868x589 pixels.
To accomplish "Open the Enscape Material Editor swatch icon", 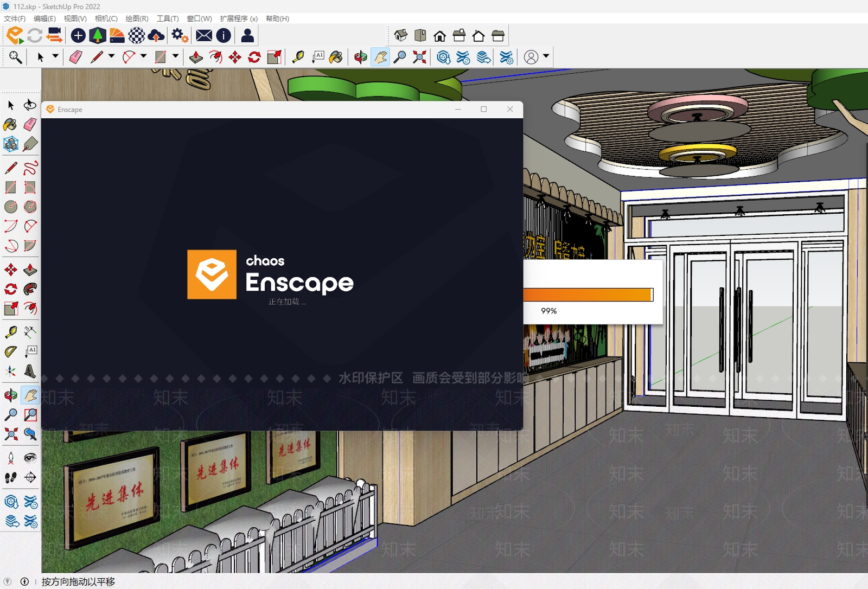I will [117, 36].
